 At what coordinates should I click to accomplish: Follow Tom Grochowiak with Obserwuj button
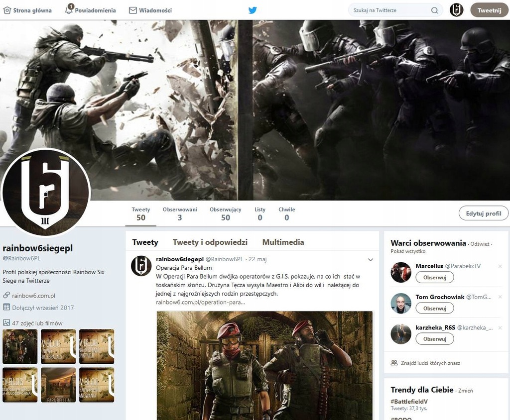coord(434,308)
